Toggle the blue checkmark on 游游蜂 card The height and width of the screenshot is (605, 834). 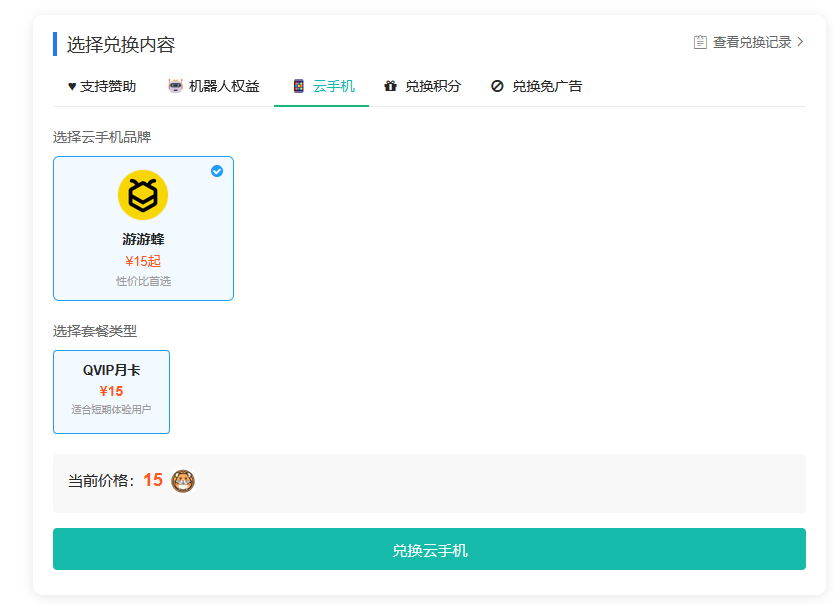[x=217, y=171]
